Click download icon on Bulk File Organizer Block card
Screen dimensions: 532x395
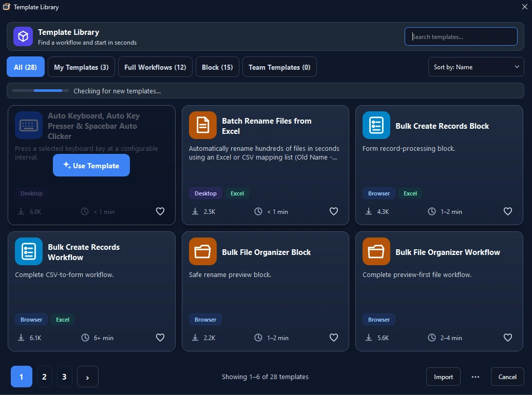[x=195, y=338]
